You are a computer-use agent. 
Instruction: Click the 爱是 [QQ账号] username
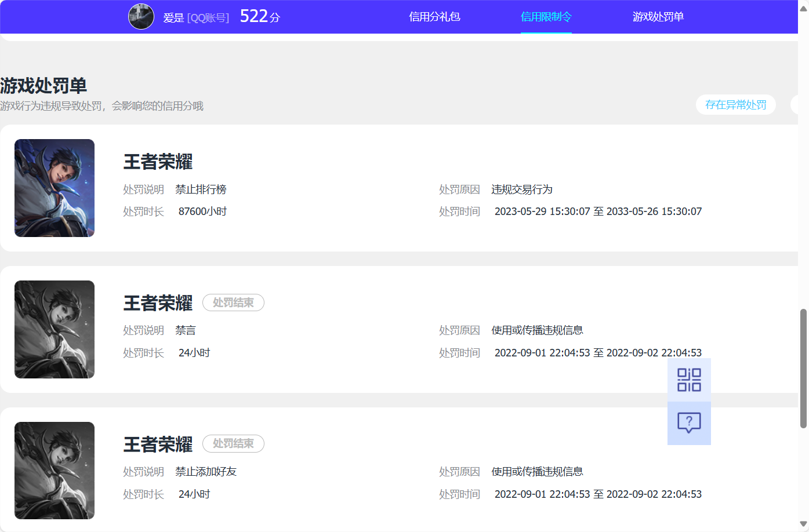(196, 18)
